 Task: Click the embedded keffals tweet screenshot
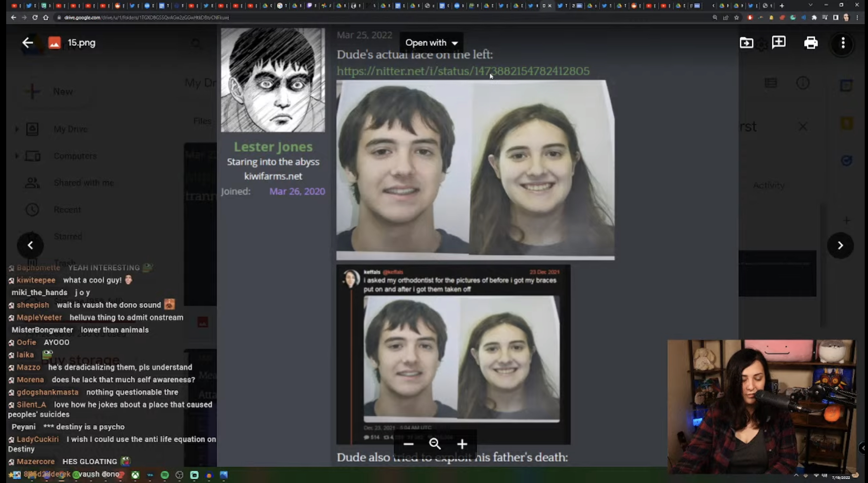pyautogui.click(x=453, y=355)
